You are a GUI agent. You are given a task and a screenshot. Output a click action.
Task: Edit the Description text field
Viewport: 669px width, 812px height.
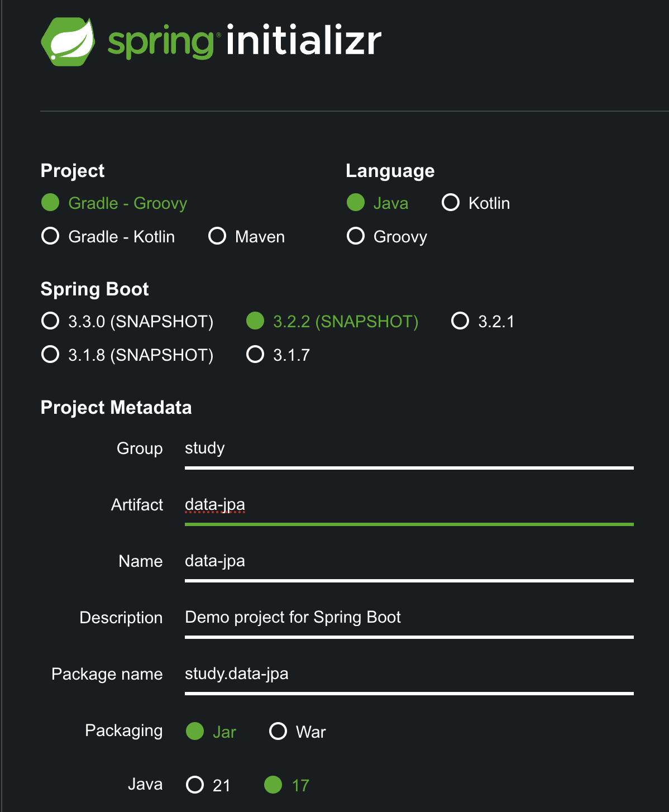(409, 618)
